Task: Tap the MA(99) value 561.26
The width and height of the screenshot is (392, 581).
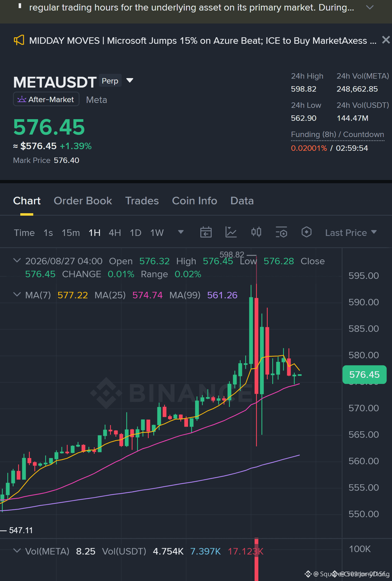Action: click(222, 295)
